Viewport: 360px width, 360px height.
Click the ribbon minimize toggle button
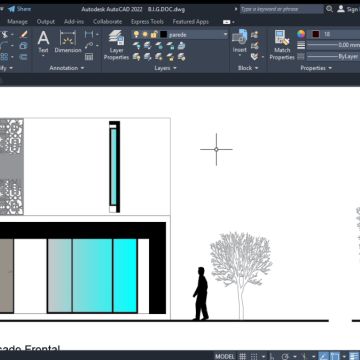click(226, 22)
